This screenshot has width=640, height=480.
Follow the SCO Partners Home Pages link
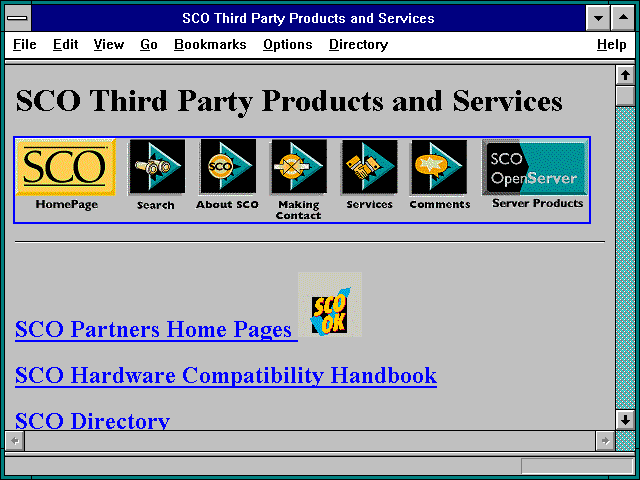(x=156, y=329)
